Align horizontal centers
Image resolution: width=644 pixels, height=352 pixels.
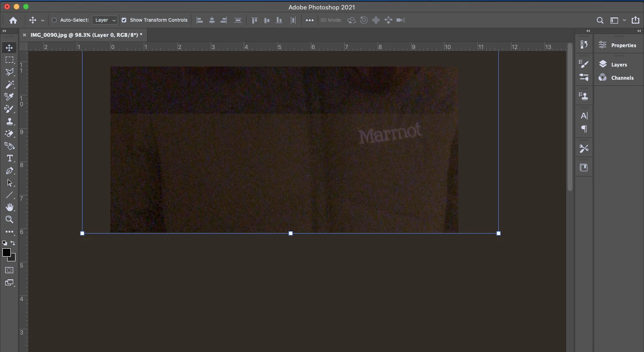pyautogui.click(x=212, y=20)
